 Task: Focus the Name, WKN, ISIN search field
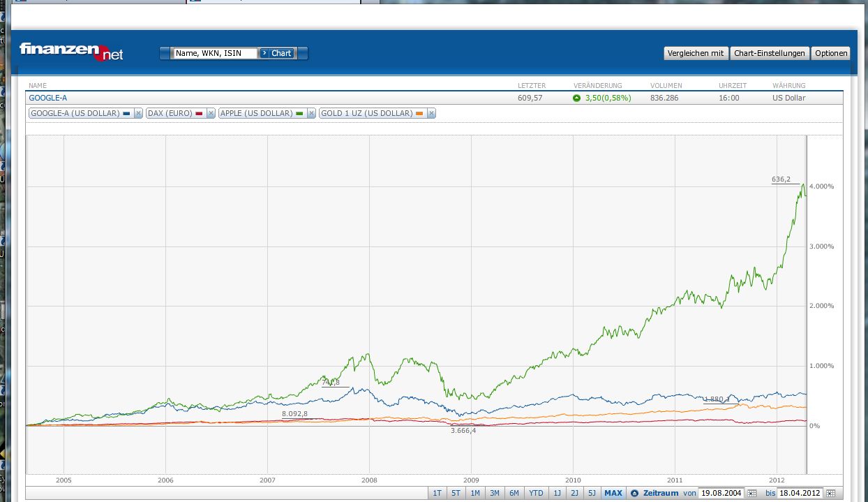click(x=215, y=53)
